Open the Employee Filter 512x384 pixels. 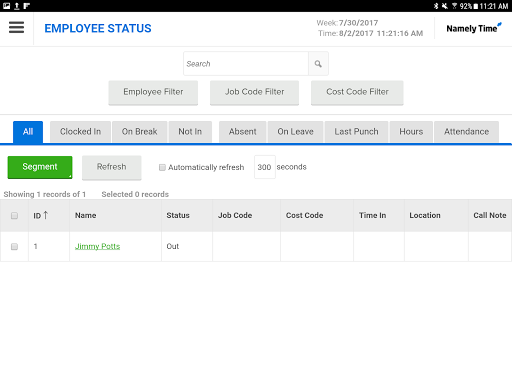153,92
